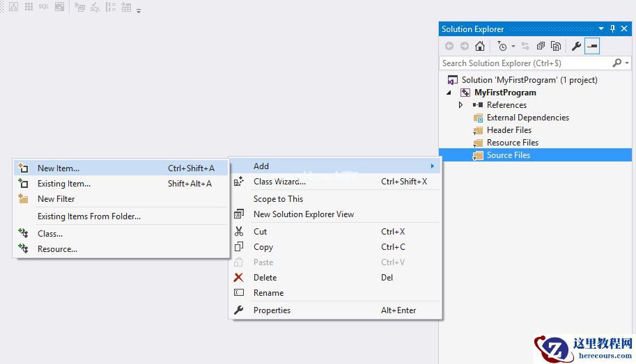The height and width of the screenshot is (364, 636).
Task: Choose Resource... in the Add submenu
Action: coord(121,249)
